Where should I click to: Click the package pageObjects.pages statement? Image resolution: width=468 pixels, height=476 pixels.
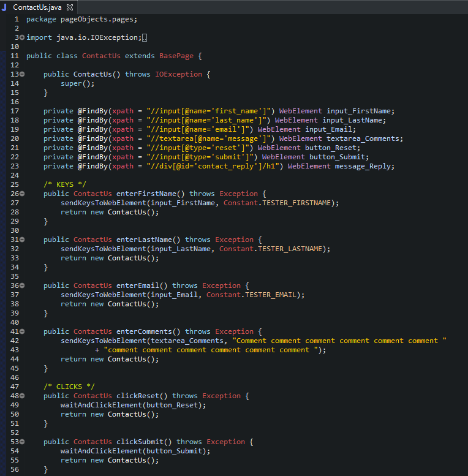coord(81,19)
